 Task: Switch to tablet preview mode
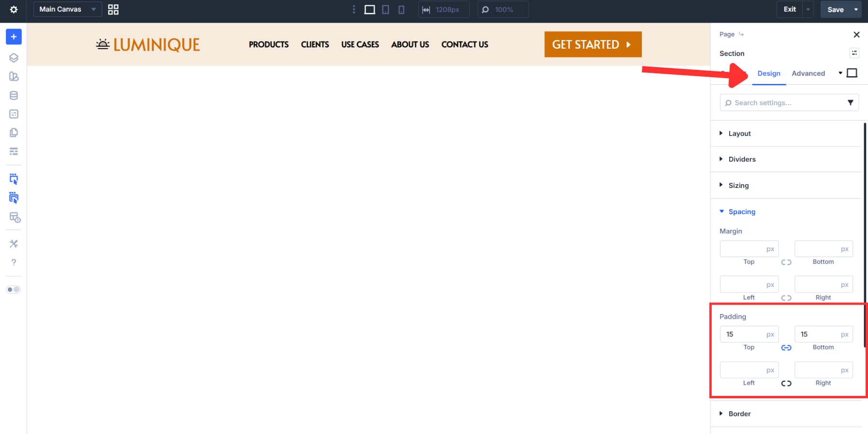385,9
